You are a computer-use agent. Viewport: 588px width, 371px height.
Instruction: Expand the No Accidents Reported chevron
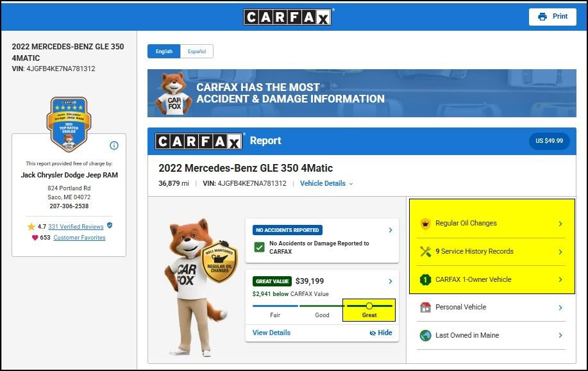[391, 230]
